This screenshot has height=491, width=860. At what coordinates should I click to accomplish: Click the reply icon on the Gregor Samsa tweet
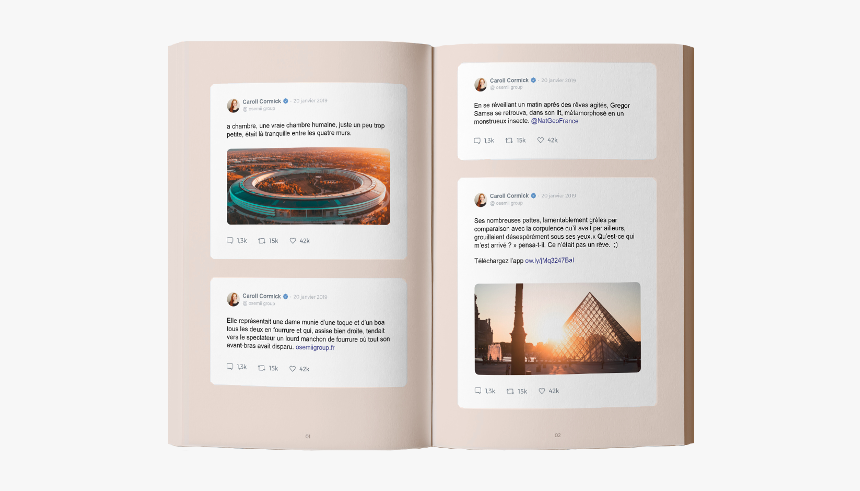click(477, 140)
